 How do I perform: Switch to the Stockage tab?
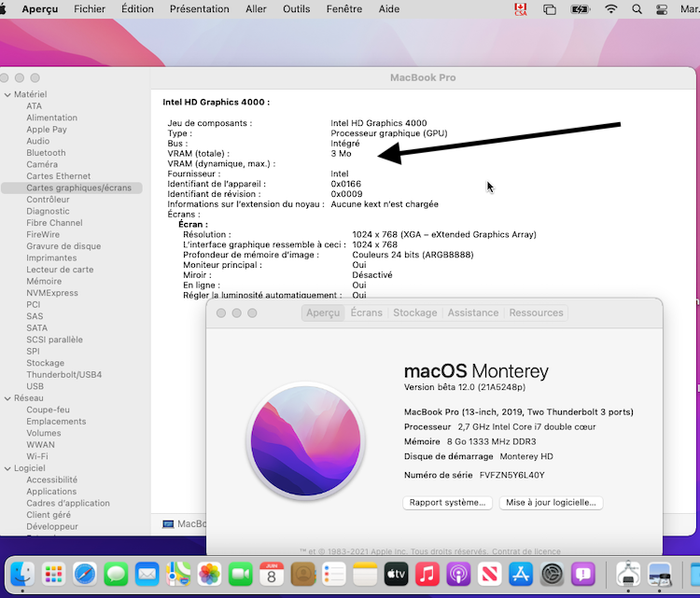[x=415, y=313]
